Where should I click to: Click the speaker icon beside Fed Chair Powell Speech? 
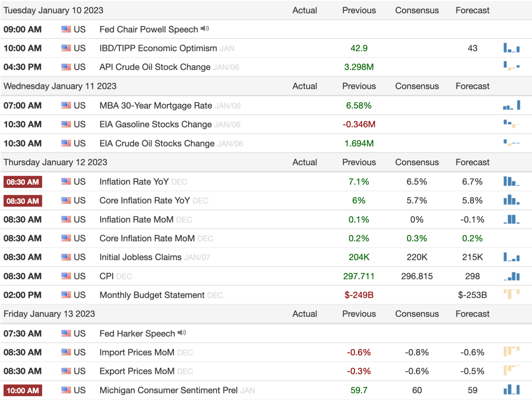click(x=205, y=29)
